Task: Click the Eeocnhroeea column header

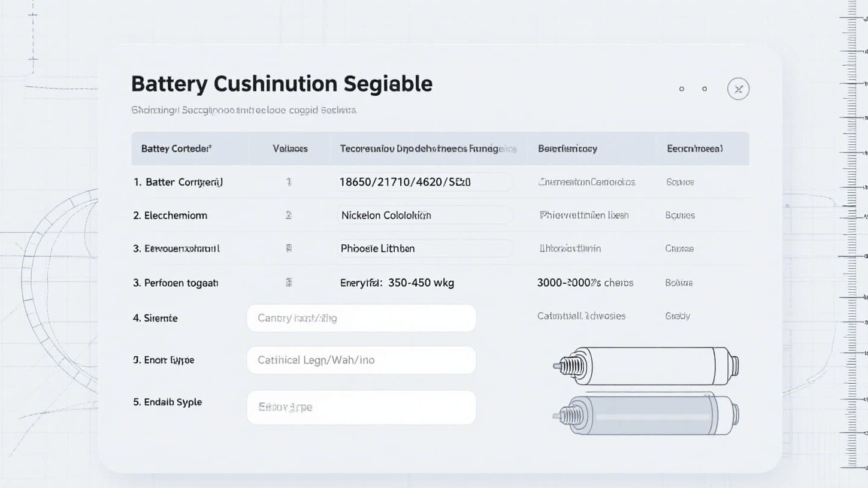Action: tap(695, 148)
